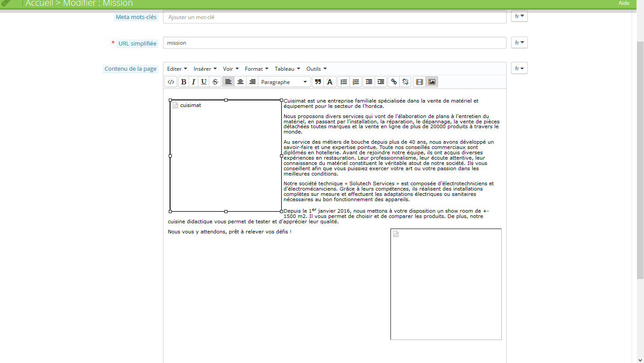Insert a bulleted list
Viewport: 644px width, 363px height.
coord(344,82)
